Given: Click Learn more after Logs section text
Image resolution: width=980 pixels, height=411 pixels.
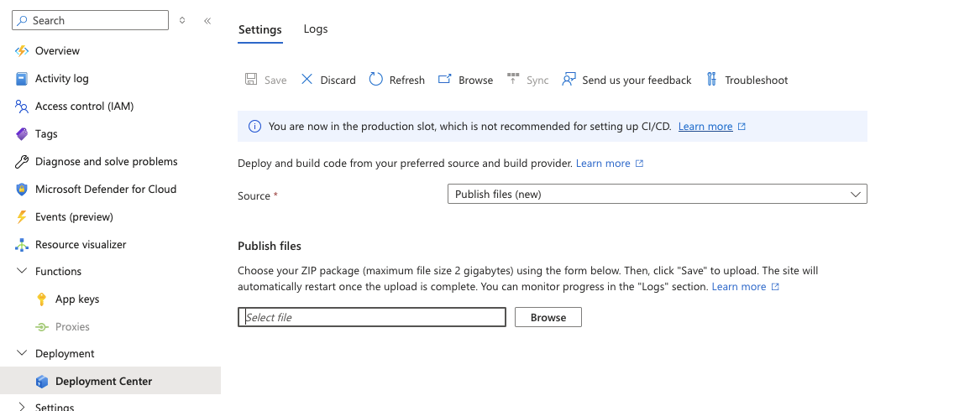Looking at the screenshot, I should tap(739, 287).
